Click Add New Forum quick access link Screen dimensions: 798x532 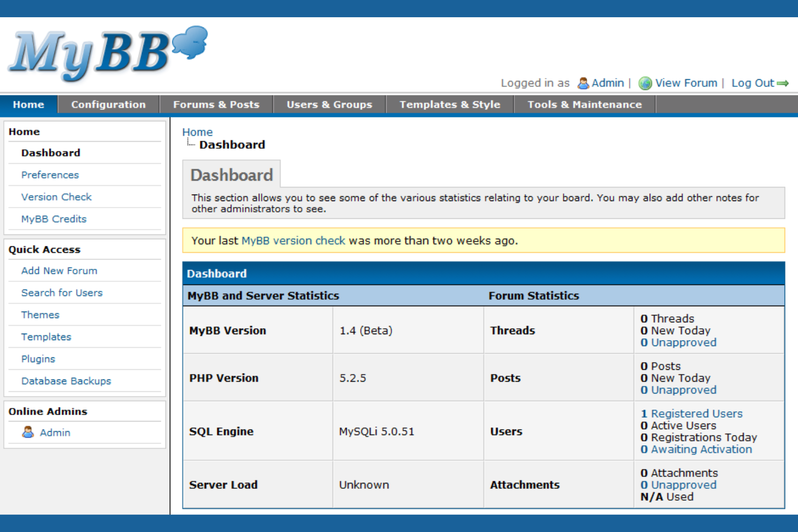[59, 271]
